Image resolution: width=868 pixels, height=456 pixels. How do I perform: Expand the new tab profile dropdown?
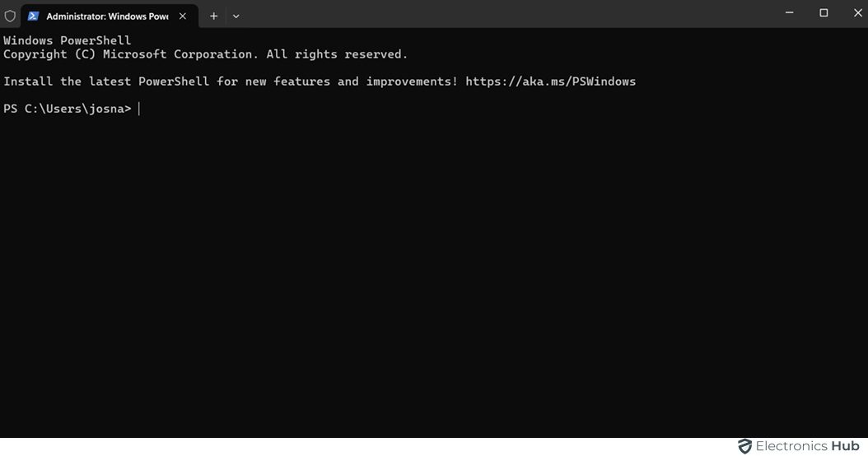point(236,16)
